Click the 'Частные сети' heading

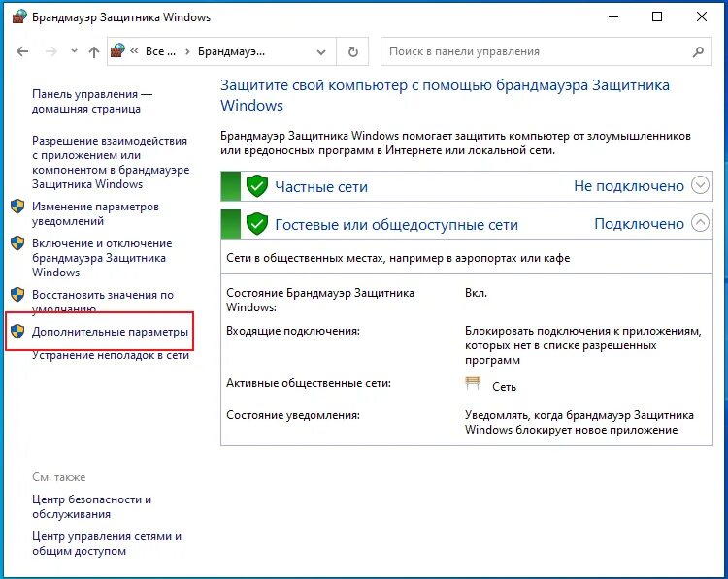[321, 186]
